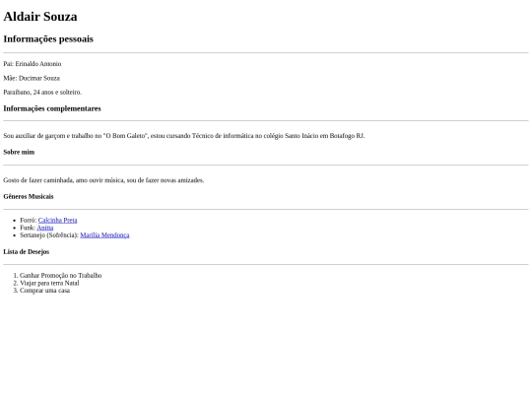Click the paragraph Gosto de fazer caminhada

(x=103, y=180)
